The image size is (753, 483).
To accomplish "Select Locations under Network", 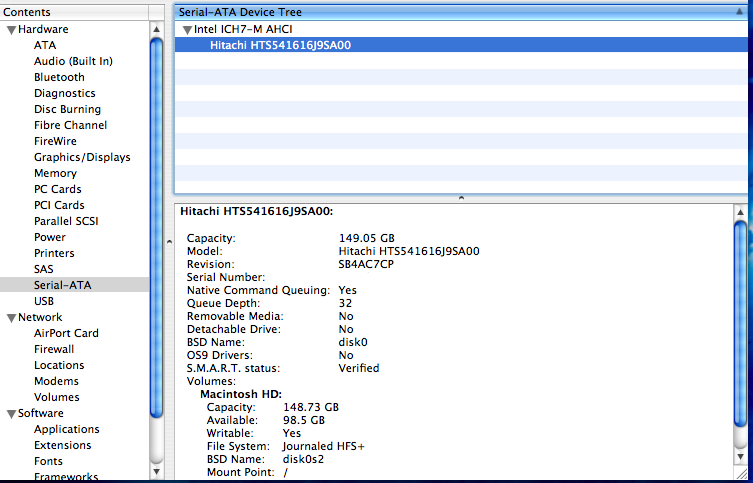I will 59,365.
